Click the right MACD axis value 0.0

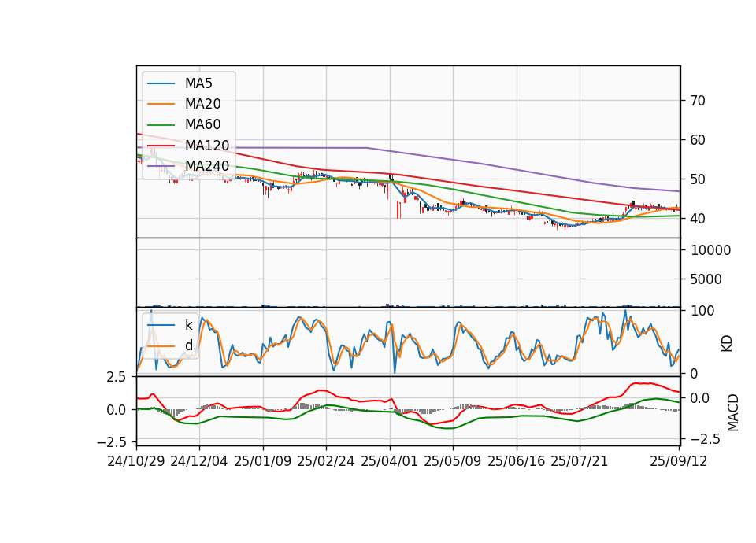pyautogui.click(x=700, y=398)
